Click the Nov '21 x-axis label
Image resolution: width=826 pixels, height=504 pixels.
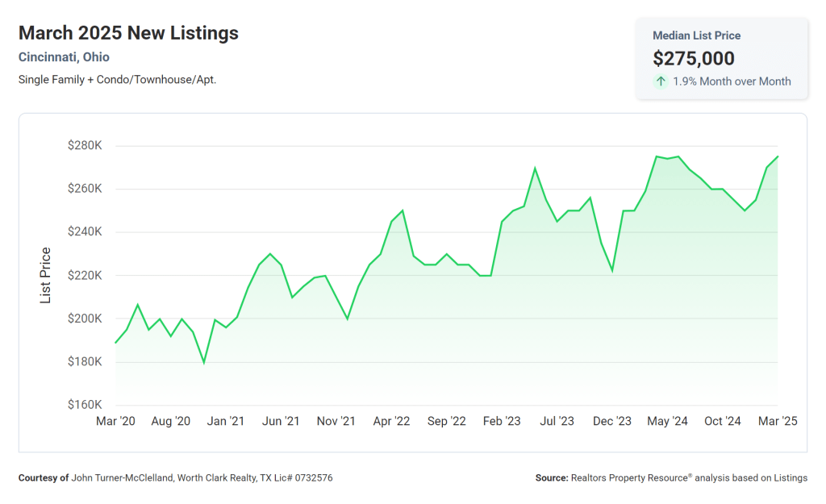coord(336,421)
